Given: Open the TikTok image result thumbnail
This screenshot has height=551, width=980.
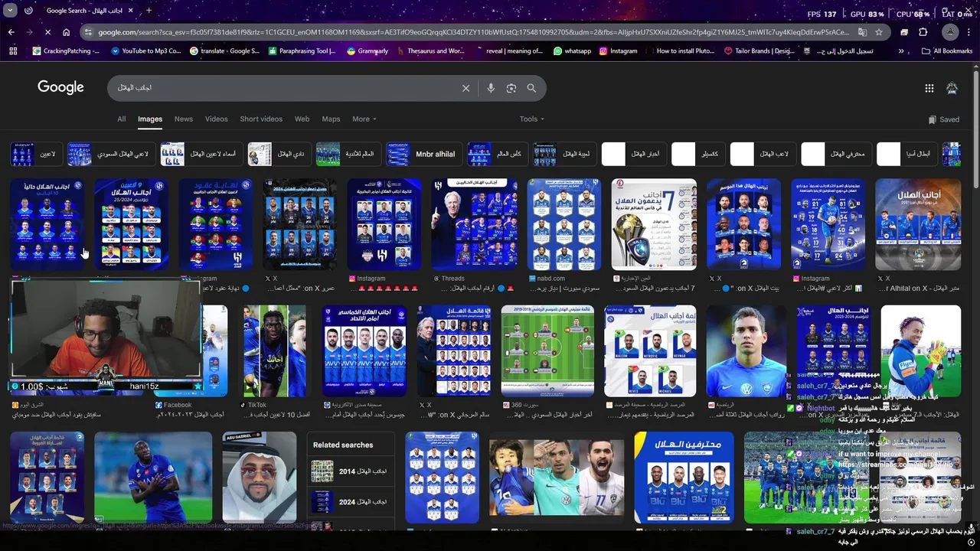Looking at the screenshot, I should pos(274,350).
